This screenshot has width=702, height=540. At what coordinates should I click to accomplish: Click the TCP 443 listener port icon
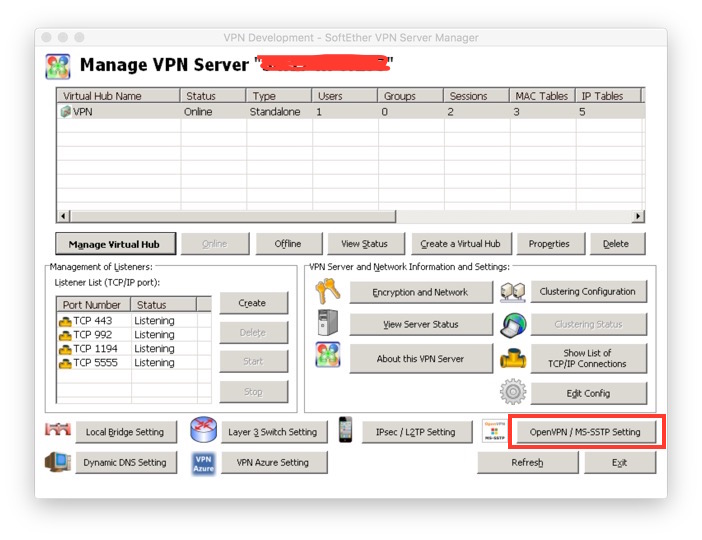point(65,321)
